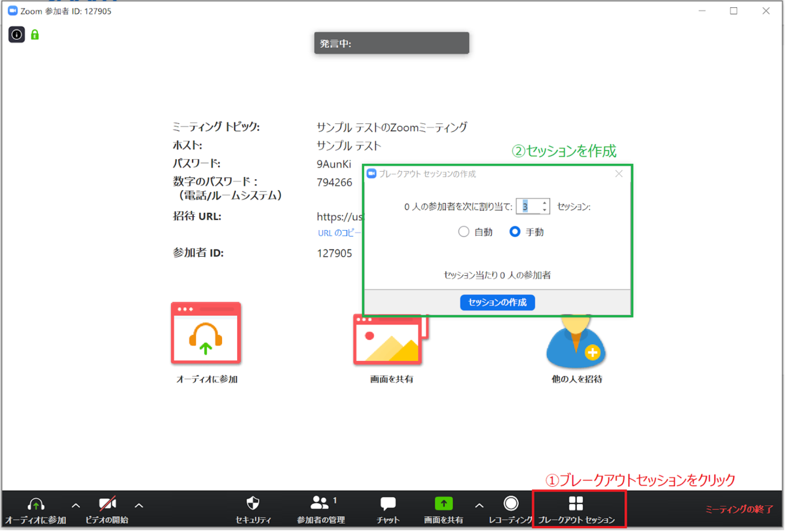786x532 pixels.
Task: Click the セッションの作成 button
Action: point(497,302)
